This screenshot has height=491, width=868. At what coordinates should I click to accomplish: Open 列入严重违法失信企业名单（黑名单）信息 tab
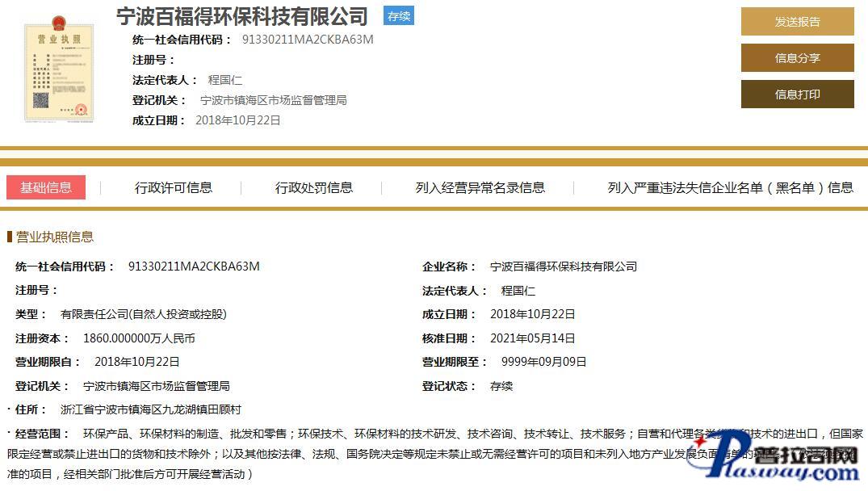pos(730,187)
